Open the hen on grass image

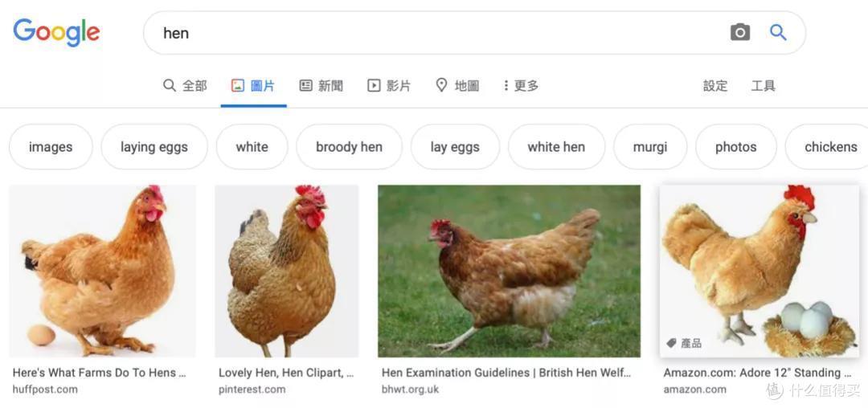[x=509, y=271]
